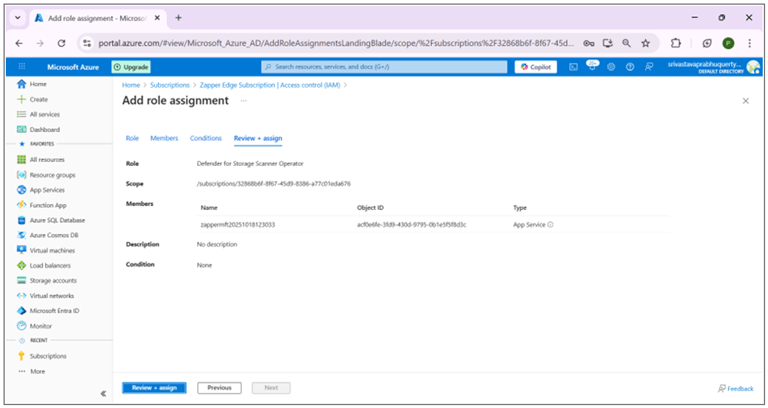Switch to the Role tab
The image size is (768, 408).
[132, 138]
